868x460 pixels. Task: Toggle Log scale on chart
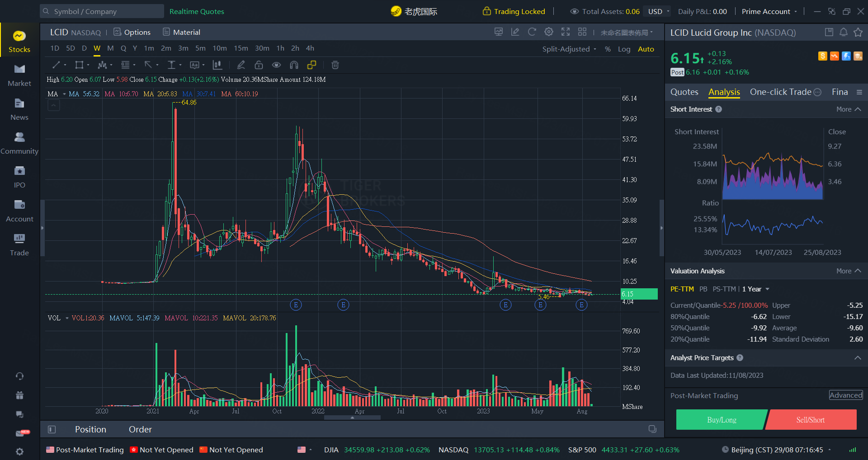click(624, 49)
